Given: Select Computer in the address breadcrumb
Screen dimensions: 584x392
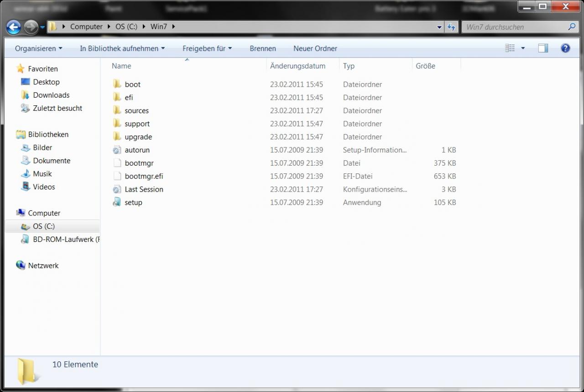Looking at the screenshot, I should (86, 26).
